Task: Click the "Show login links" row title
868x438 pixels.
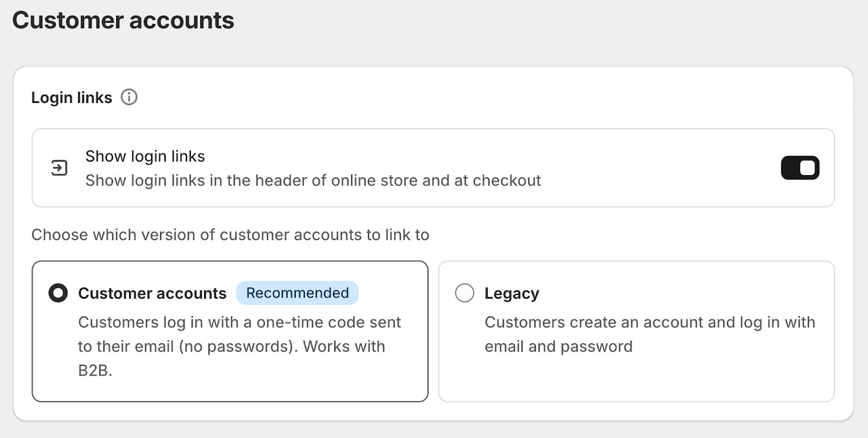Action: 145,156
